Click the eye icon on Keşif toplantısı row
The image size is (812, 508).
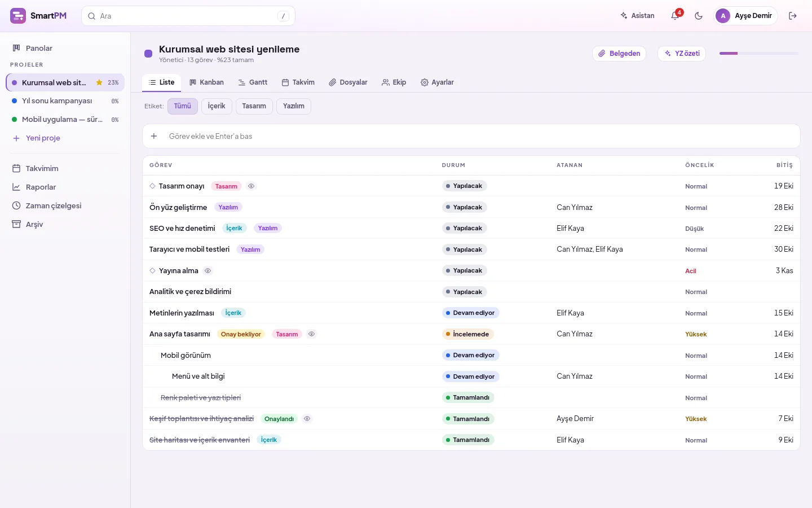point(307,419)
